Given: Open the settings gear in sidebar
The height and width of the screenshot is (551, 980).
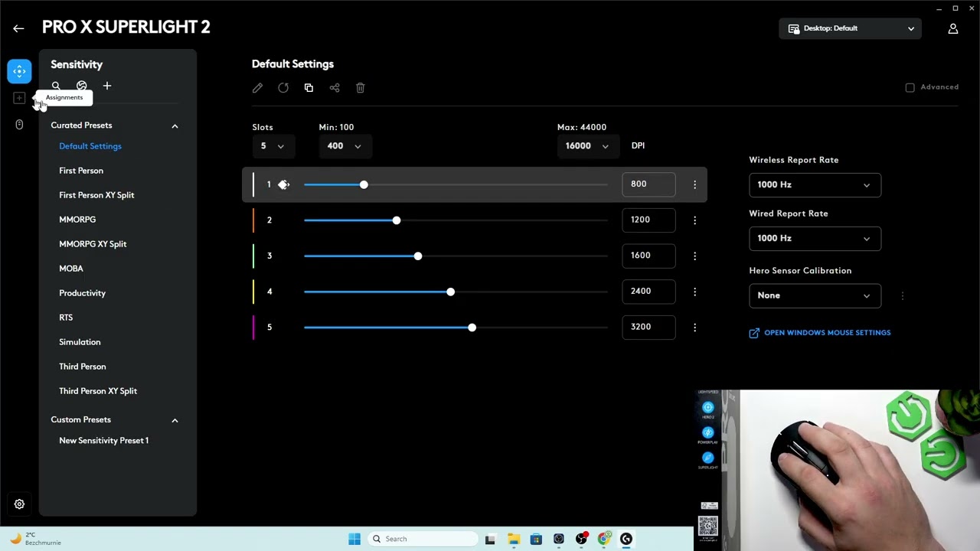Looking at the screenshot, I should click(x=19, y=504).
